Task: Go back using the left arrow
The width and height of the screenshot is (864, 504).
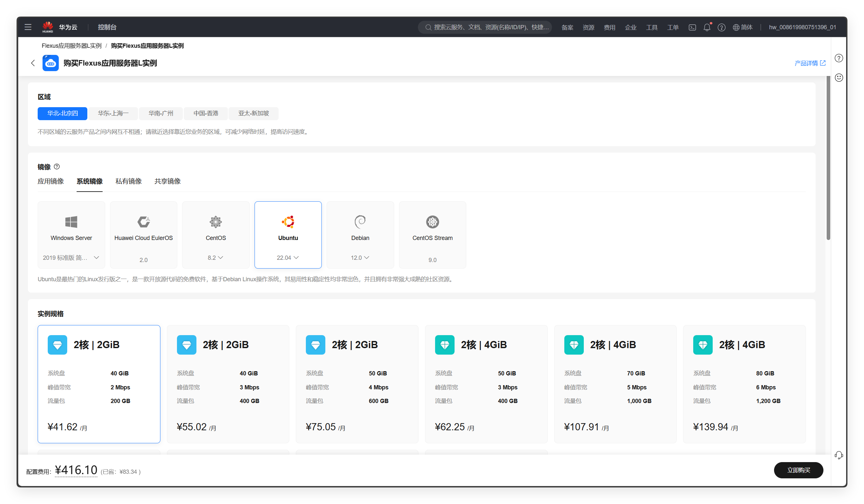Action: [x=33, y=63]
